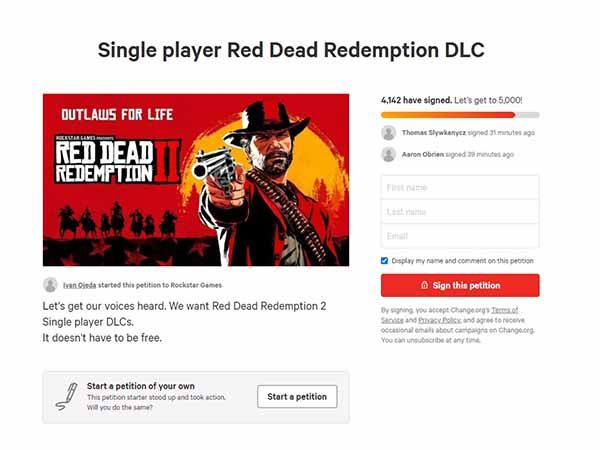Click the pen icon beside Start a petition

[x=67, y=396]
